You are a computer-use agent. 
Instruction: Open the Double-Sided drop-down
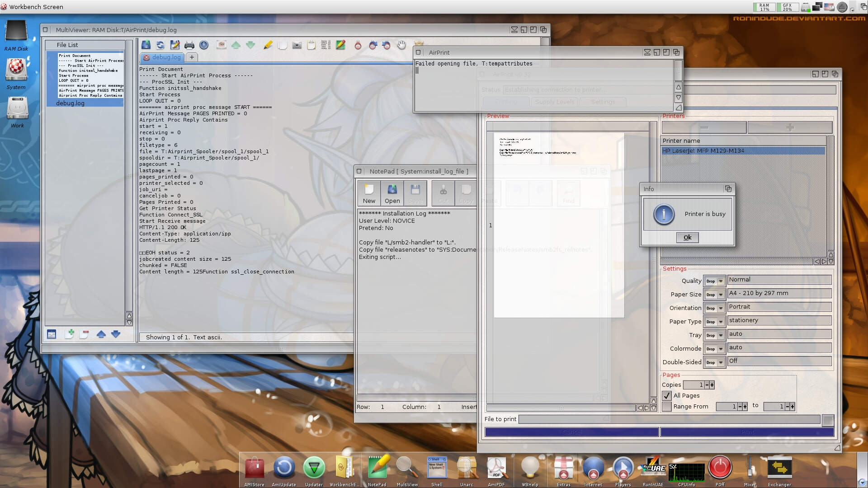pyautogui.click(x=714, y=362)
